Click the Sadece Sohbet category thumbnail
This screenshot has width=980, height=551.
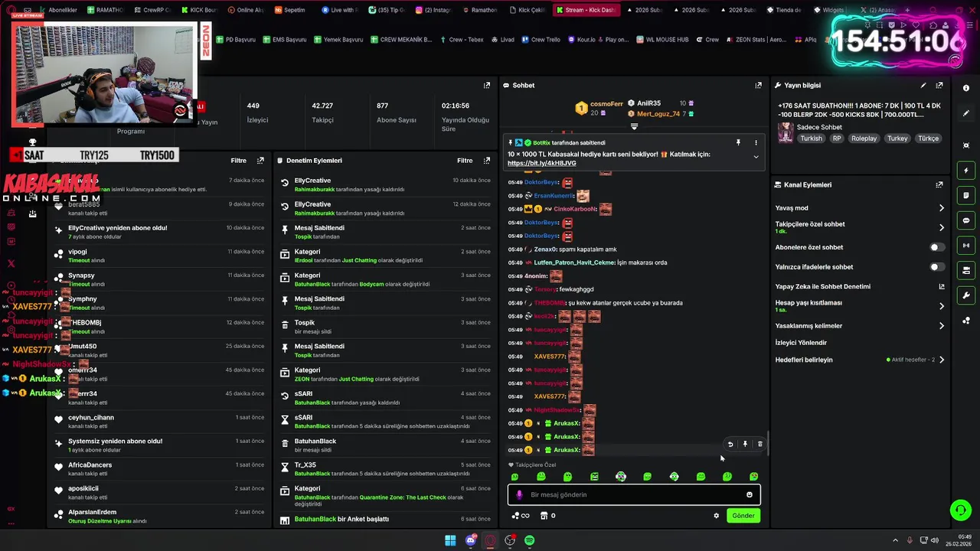click(x=786, y=133)
